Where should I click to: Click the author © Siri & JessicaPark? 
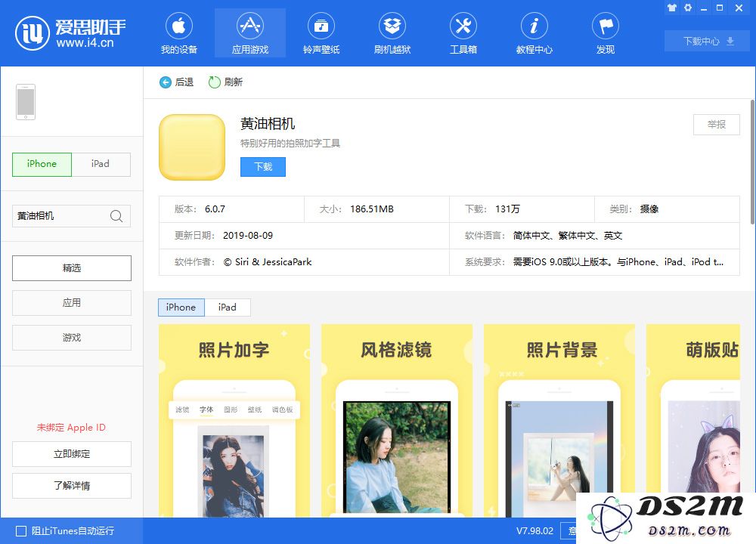click(x=268, y=262)
